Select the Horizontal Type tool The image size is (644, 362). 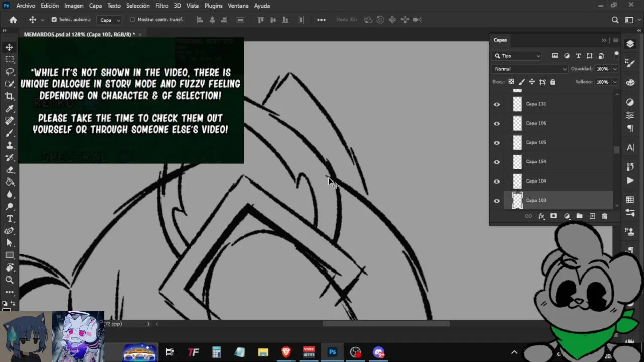tap(10, 219)
